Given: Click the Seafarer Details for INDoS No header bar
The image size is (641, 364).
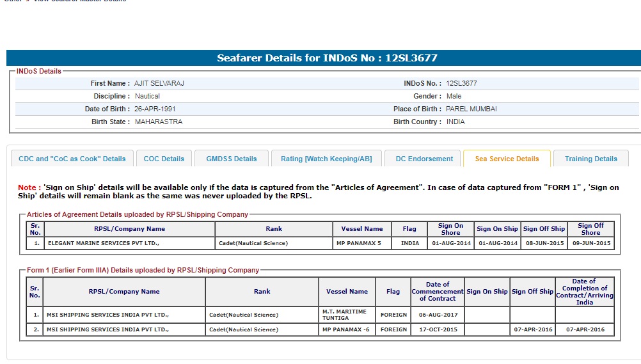Looking at the screenshot, I should tap(327, 58).
